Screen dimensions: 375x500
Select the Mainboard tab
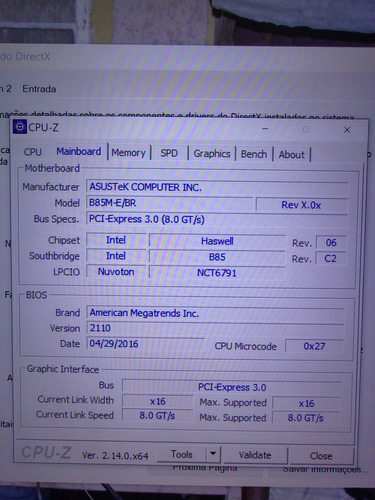click(79, 152)
